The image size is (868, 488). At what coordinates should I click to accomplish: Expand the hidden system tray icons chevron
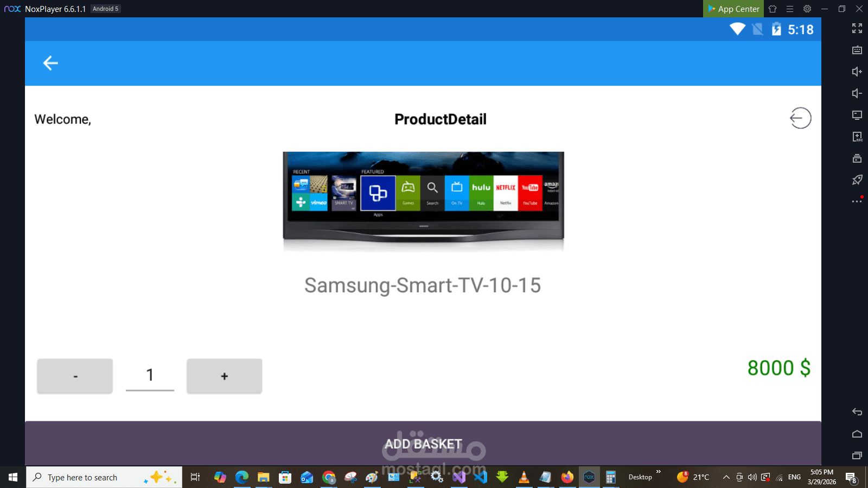coord(726,477)
